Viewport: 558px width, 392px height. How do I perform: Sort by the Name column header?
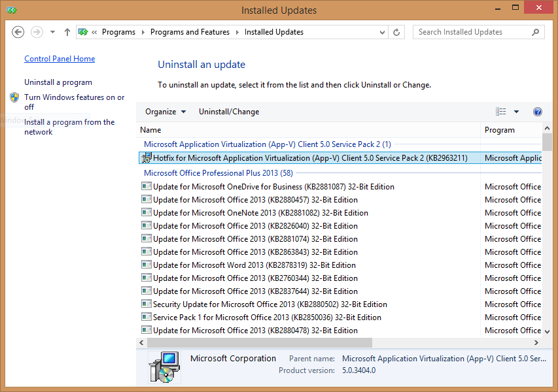point(308,130)
